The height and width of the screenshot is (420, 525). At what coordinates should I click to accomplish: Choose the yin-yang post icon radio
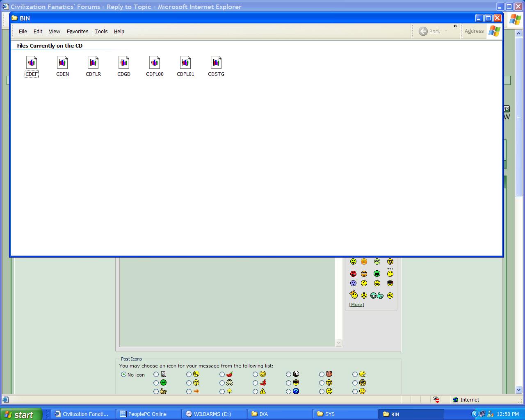pos(288,374)
